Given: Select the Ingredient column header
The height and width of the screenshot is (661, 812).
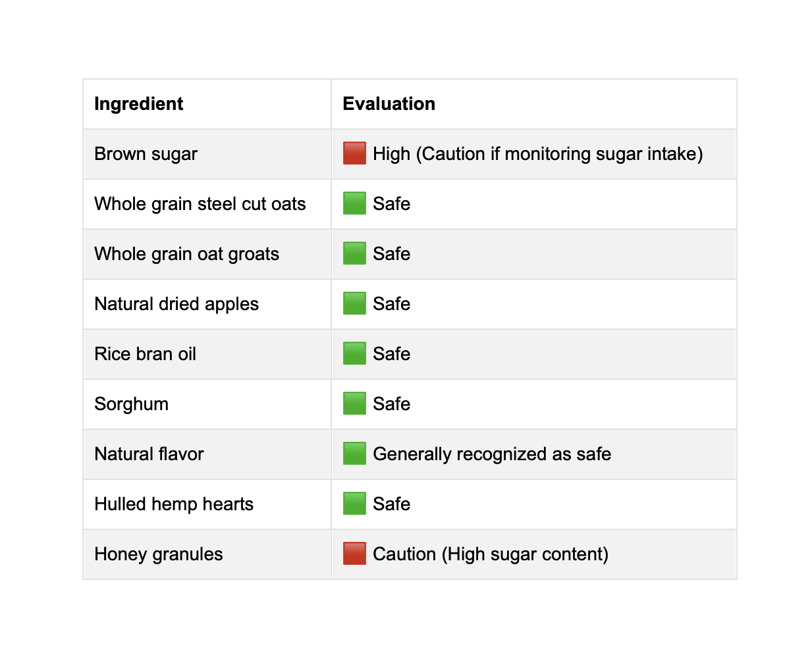Looking at the screenshot, I should pos(207,104).
